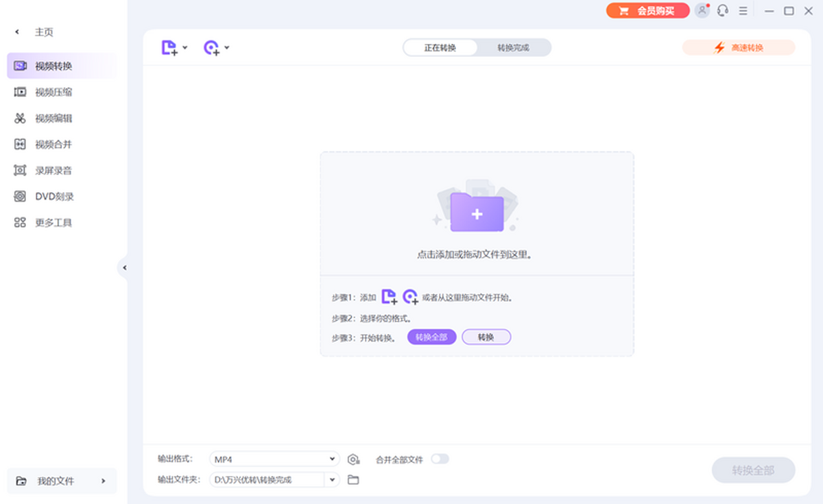The width and height of the screenshot is (823, 504).
Task: Click the add file icon in top toolbar
Action: click(169, 48)
